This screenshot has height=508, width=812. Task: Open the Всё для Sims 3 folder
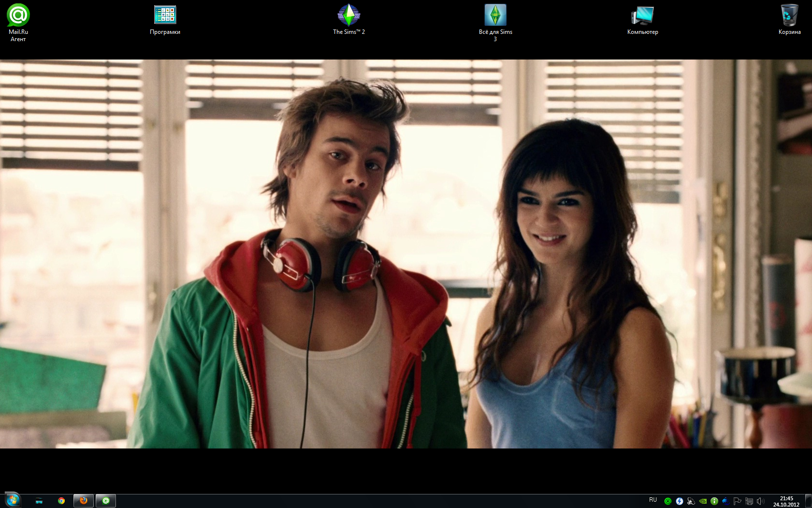495,23
